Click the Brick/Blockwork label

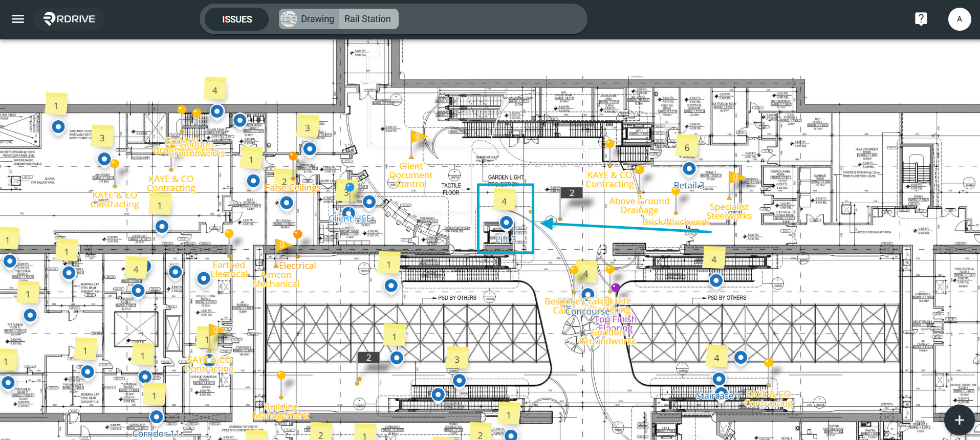click(x=676, y=222)
